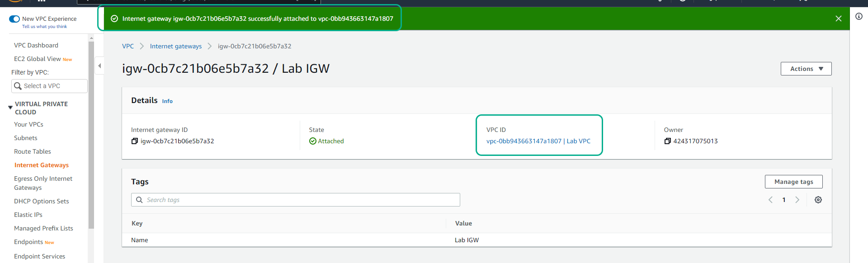Go to previous tags page

click(x=770, y=200)
